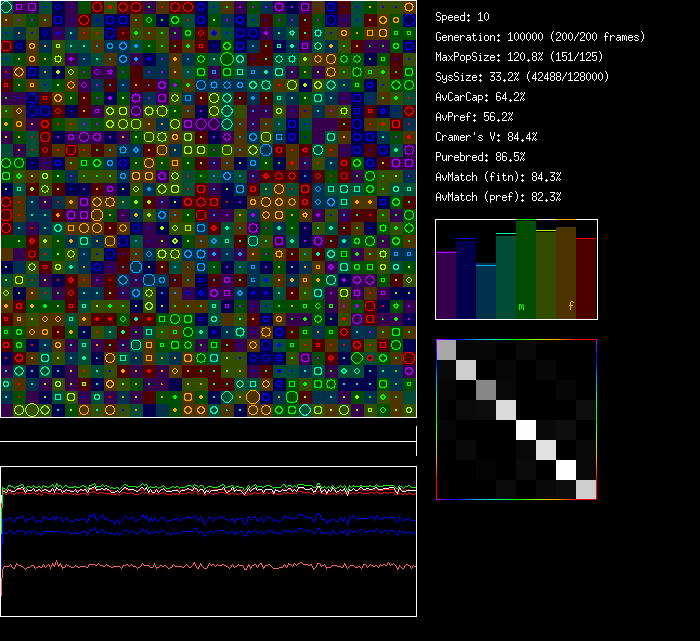Click the 'AvMatch (pref)' readout
The width and height of the screenshot is (700, 641).
[x=498, y=197]
